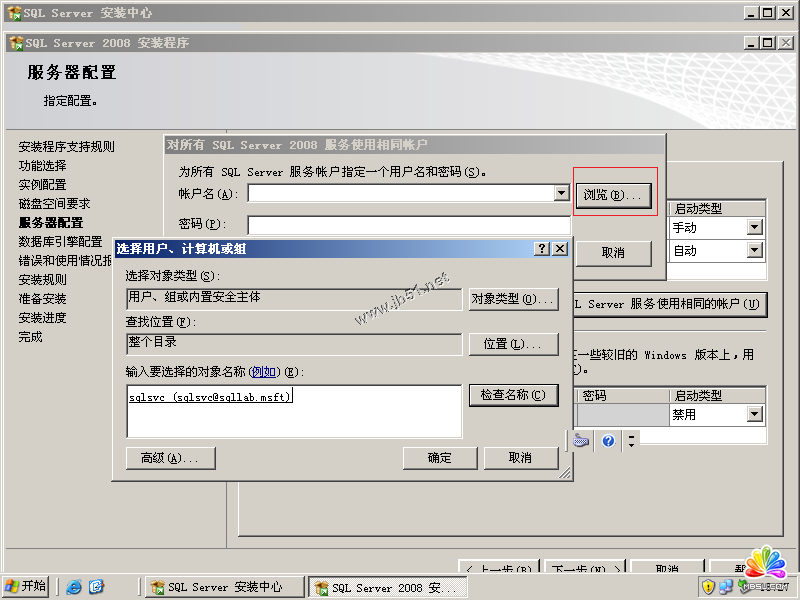Click the language bar keyboard icon
The width and height of the screenshot is (800, 600).
[582, 440]
